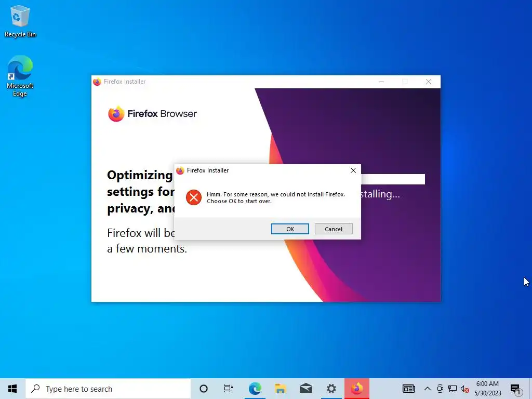This screenshot has width=532, height=399.
Task: Click the 'Firefox Installer' dialog title text
Action: click(x=208, y=170)
